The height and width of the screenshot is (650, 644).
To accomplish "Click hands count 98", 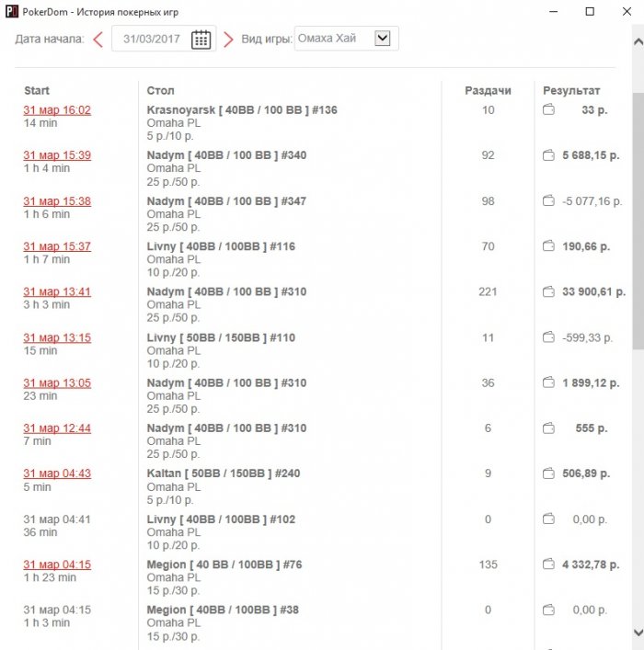I will (488, 201).
